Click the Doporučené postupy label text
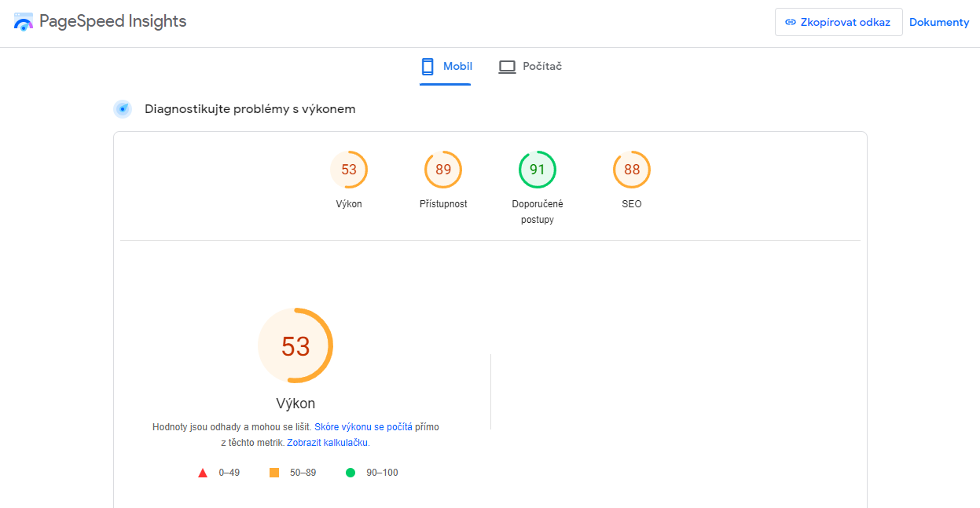The image size is (980, 508). [x=538, y=212]
